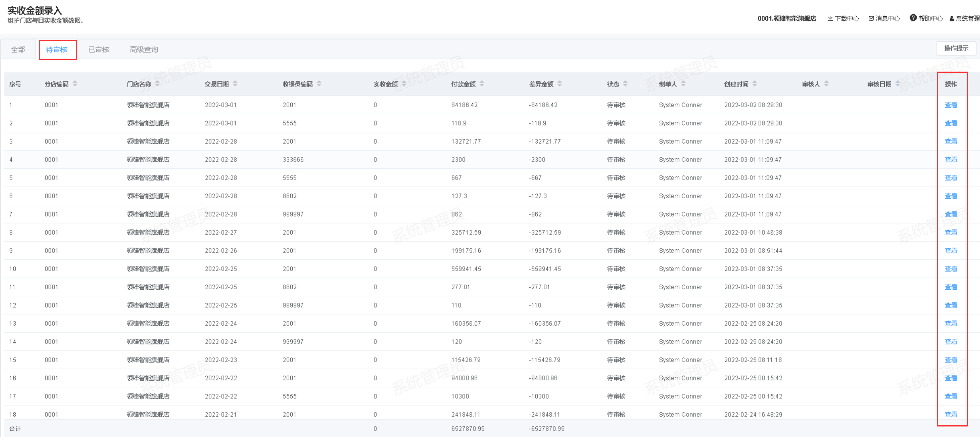Sort table by 状态 column icon
The width and height of the screenshot is (980, 437).
pyautogui.click(x=625, y=84)
